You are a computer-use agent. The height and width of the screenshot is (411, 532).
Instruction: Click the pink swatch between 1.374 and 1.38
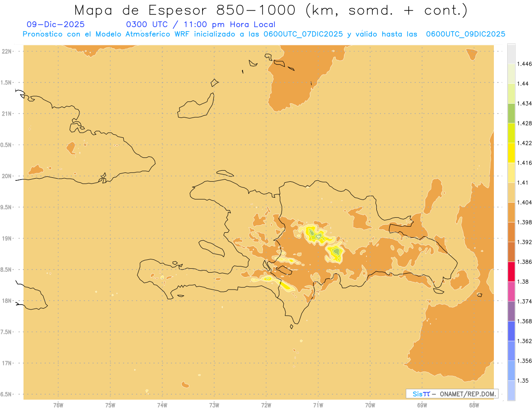click(x=511, y=291)
